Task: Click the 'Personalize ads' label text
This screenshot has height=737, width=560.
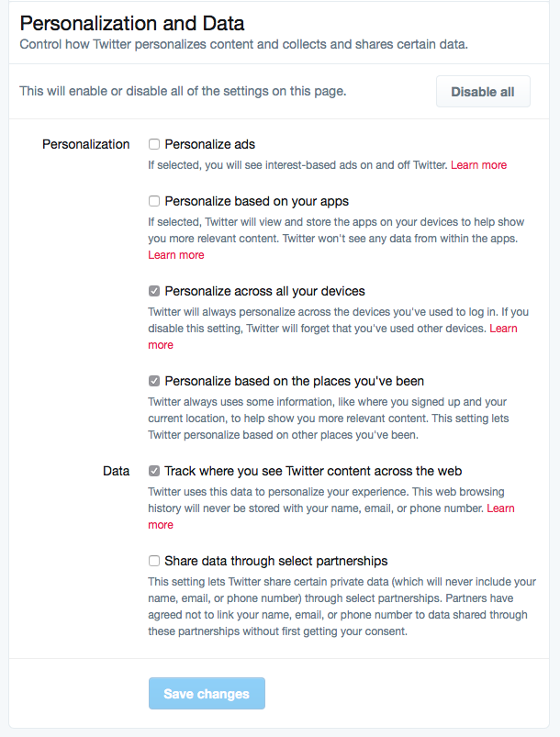Action: point(209,144)
